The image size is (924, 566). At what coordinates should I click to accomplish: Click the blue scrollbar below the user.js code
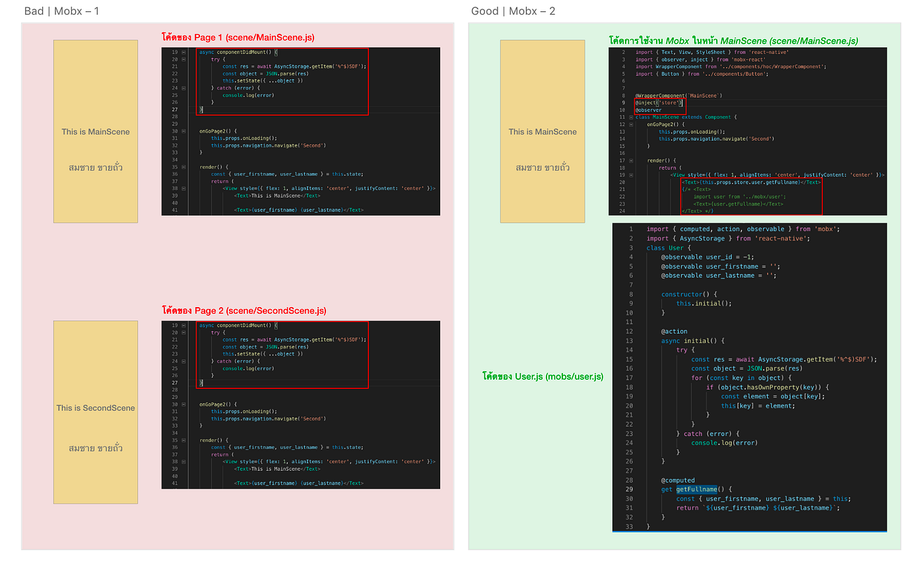point(749,530)
